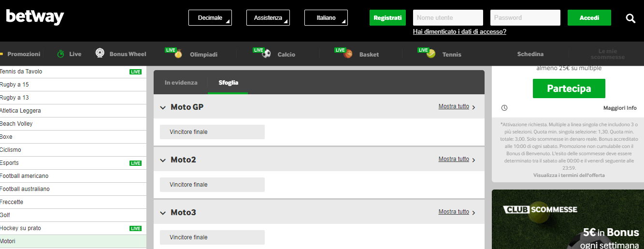Click the Tennis ball icon
Screen dimensions: 644x249
431,54
